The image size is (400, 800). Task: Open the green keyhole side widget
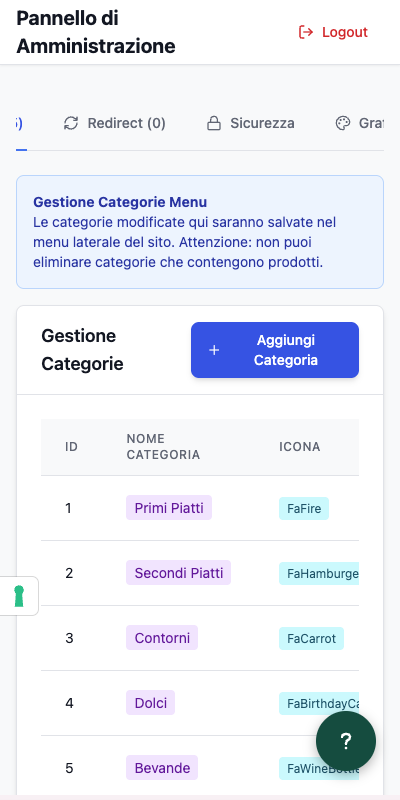click(x=19, y=596)
